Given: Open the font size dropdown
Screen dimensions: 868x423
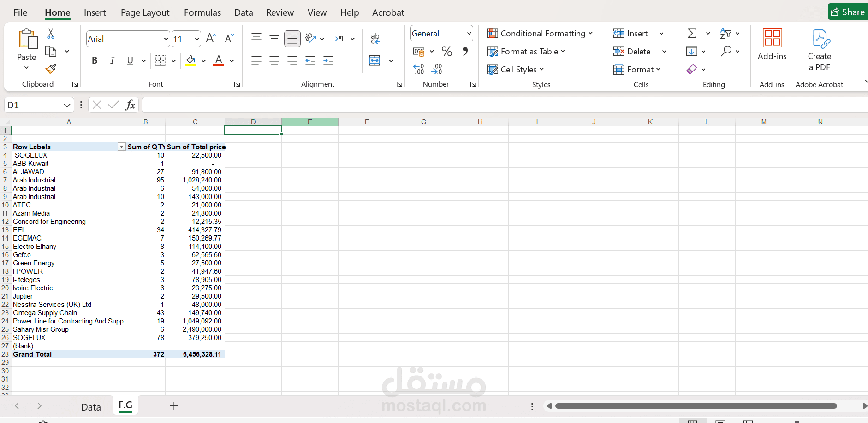Looking at the screenshot, I should [197, 39].
